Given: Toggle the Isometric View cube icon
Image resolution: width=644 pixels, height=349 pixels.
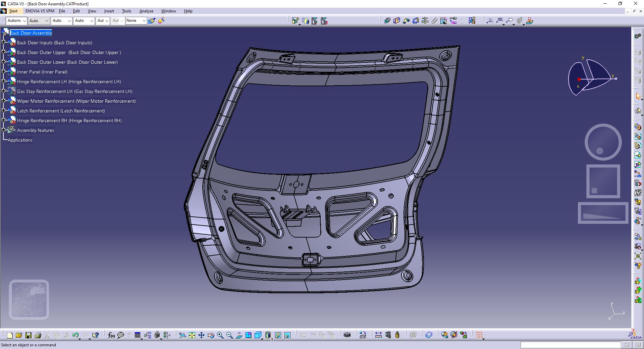Looking at the screenshot, I should (258, 335).
